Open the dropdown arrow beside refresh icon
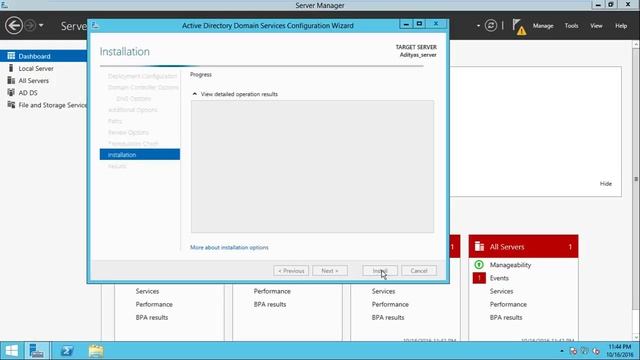This screenshot has height=360, width=640. pos(478,26)
